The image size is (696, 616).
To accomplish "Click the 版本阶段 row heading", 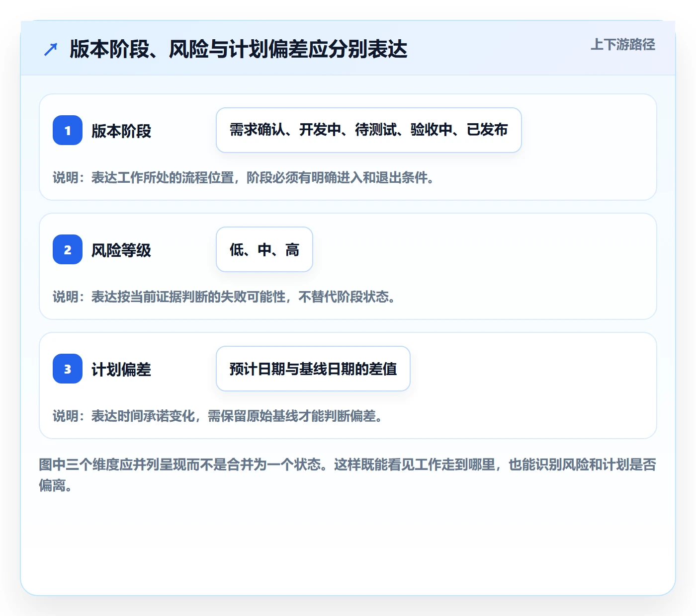I will click(121, 131).
